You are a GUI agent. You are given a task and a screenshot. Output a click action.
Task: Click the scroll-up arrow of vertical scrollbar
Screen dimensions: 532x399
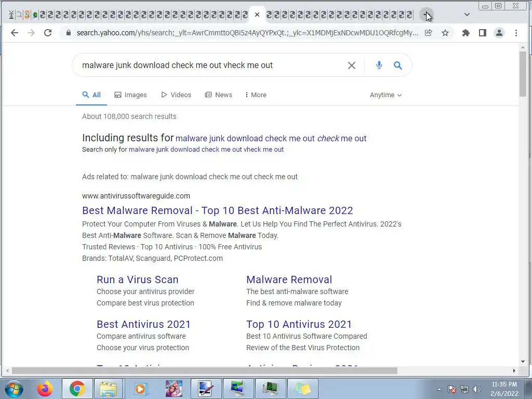tap(523, 48)
